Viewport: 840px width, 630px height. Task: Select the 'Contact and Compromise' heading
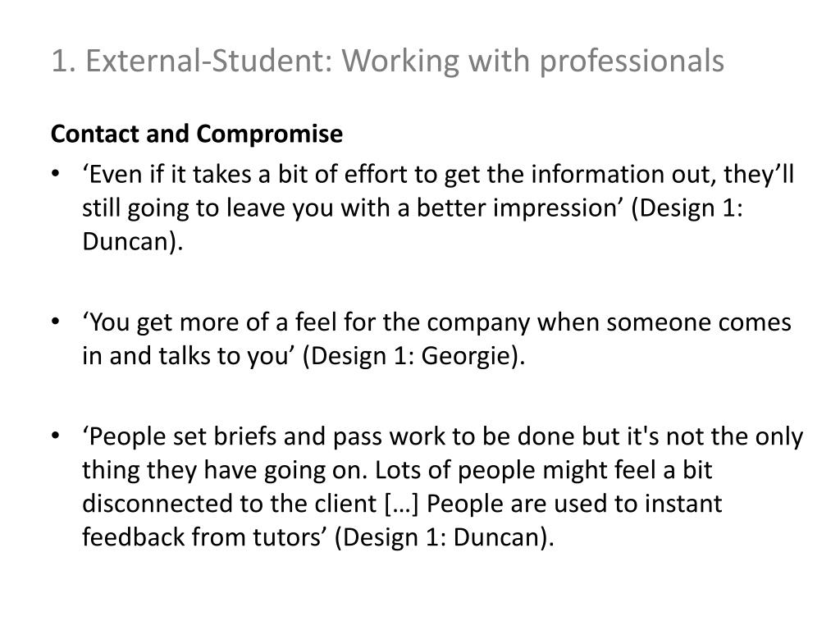(197, 134)
